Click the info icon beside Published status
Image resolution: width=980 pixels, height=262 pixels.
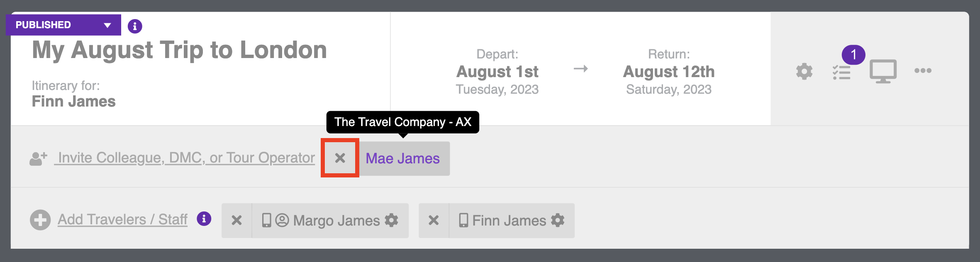[135, 26]
